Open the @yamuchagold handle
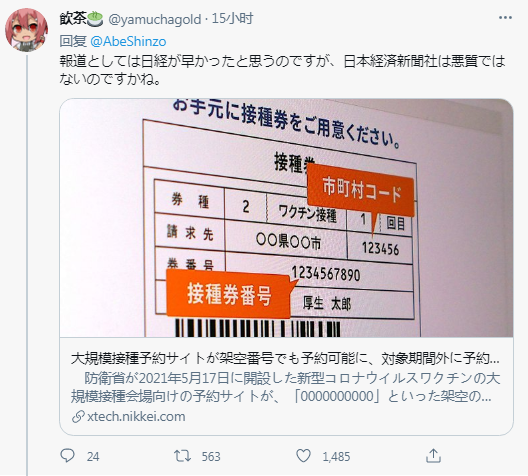Screen dimensions: 528x476 click(155, 20)
